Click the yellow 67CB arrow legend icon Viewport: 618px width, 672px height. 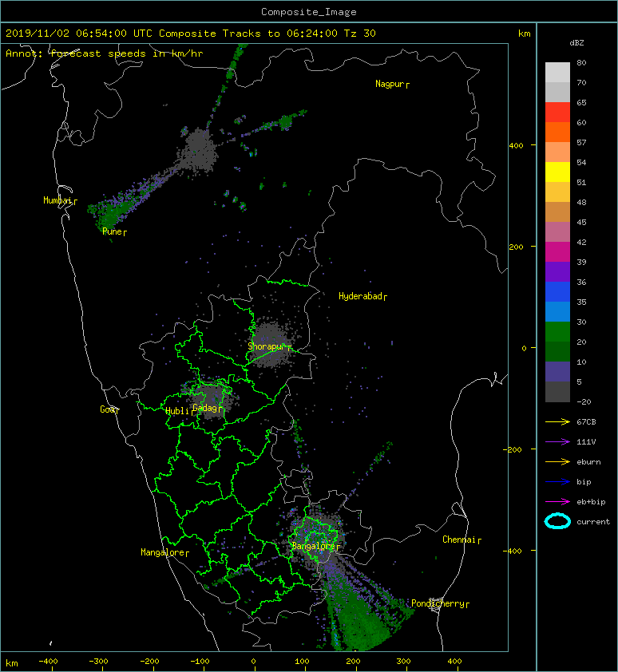557,421
